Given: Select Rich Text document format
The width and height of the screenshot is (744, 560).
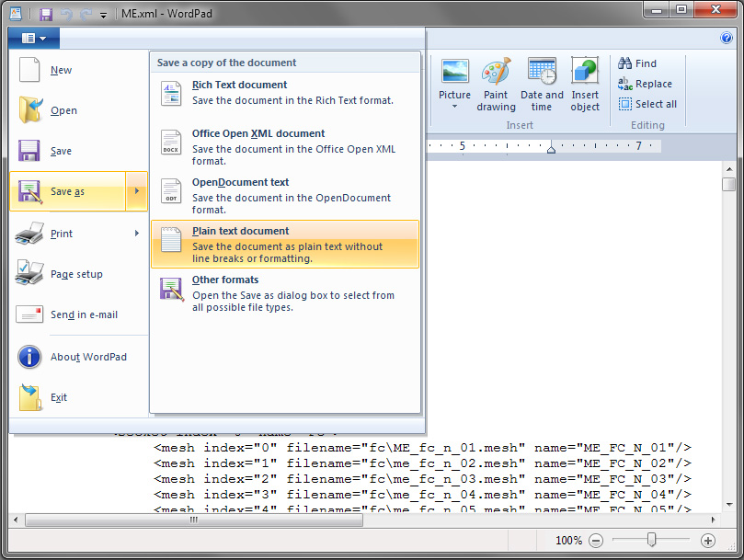Looking at the screenshot, I should pyautogui.click(x=284, y=92).
